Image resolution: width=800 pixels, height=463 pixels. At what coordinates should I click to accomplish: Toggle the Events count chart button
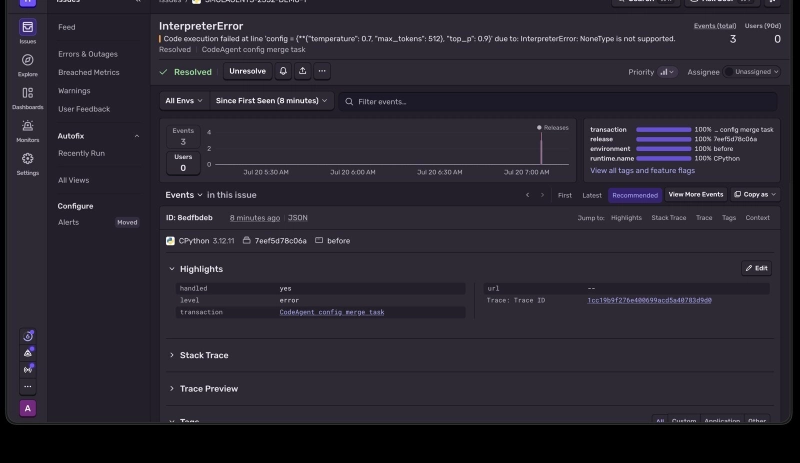click(183, 137)
